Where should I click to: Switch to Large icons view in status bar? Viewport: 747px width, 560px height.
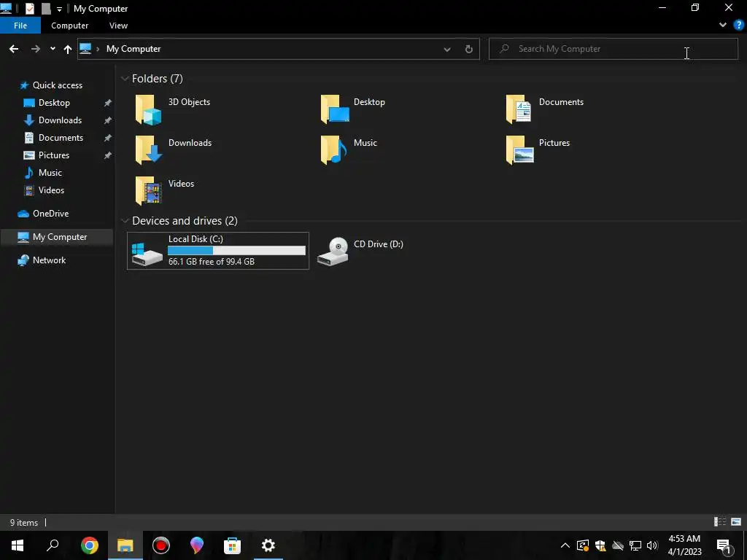point(736,522)
